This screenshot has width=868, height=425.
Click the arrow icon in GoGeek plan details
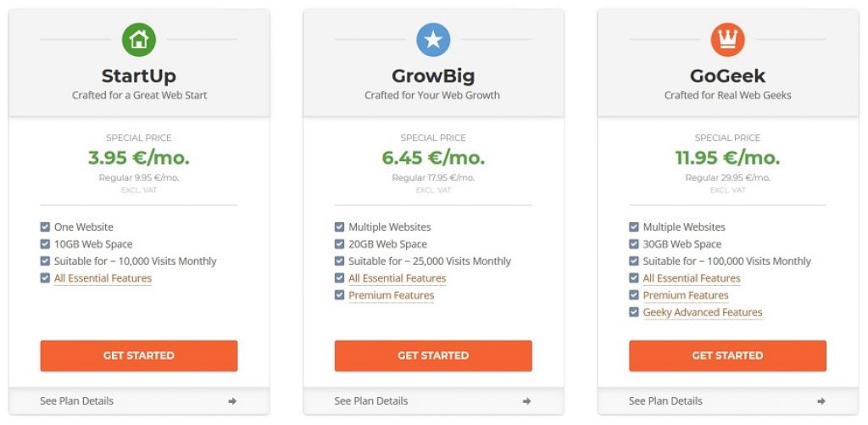point(821,401)
